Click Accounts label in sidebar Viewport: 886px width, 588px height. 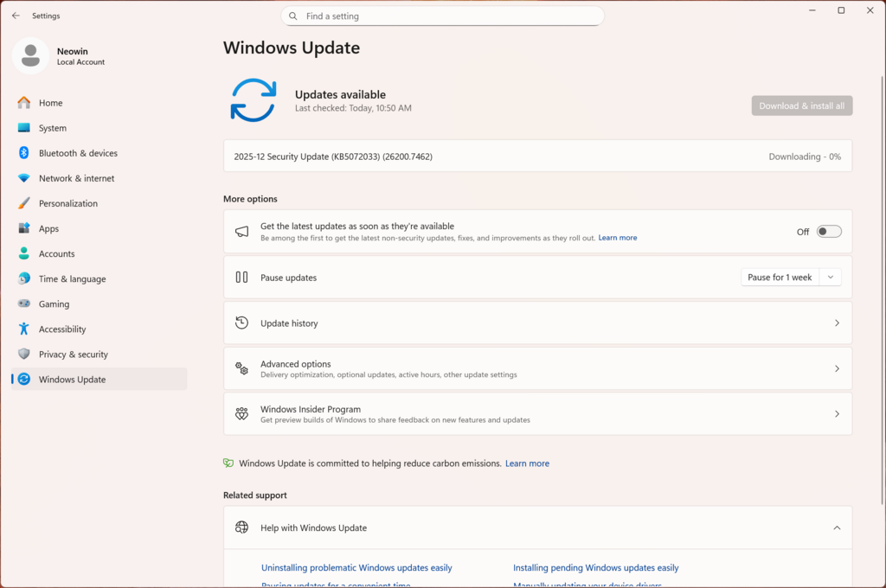56,253
